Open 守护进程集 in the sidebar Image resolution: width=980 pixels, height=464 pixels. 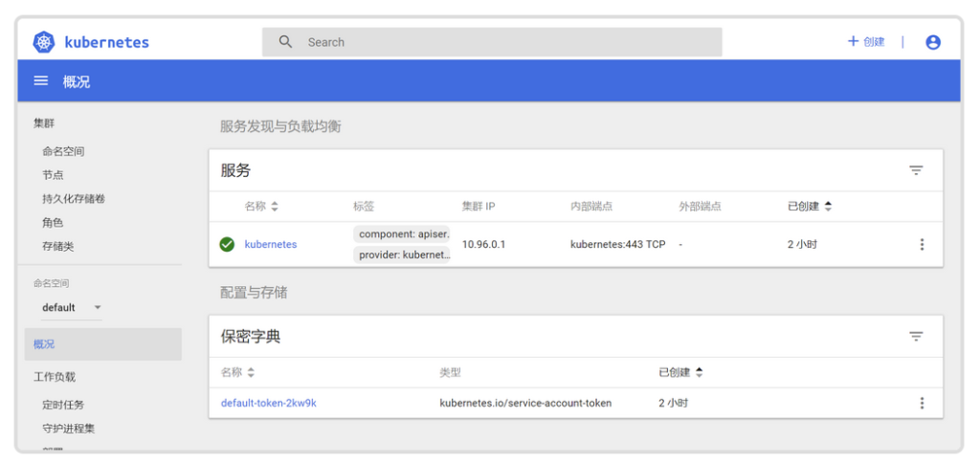pos(69,429)
